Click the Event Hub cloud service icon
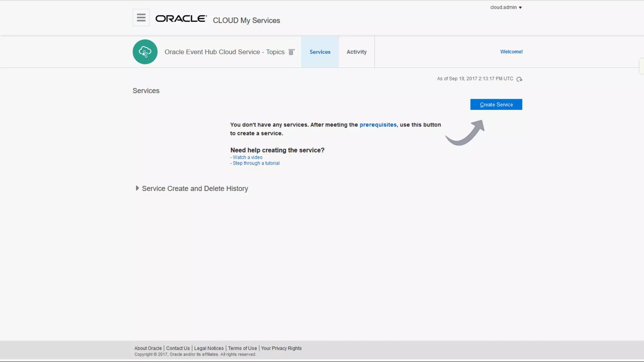 click(x=145, y=52)
